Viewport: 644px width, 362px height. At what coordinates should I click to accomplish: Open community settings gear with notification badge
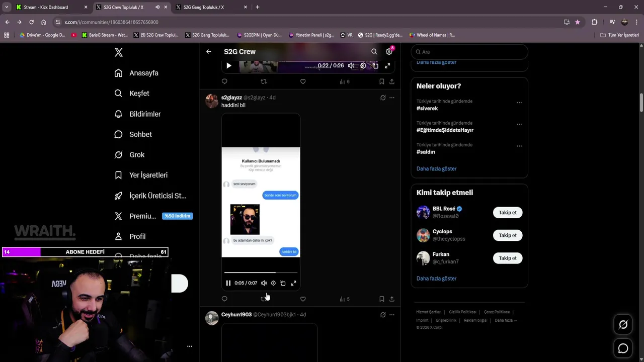tap(389, 51)
